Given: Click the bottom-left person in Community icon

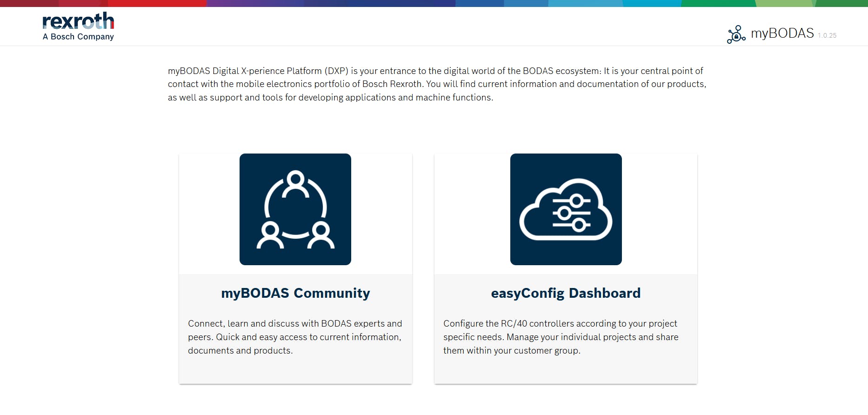Looking at the screenshot, I should [x=270, y=235].
